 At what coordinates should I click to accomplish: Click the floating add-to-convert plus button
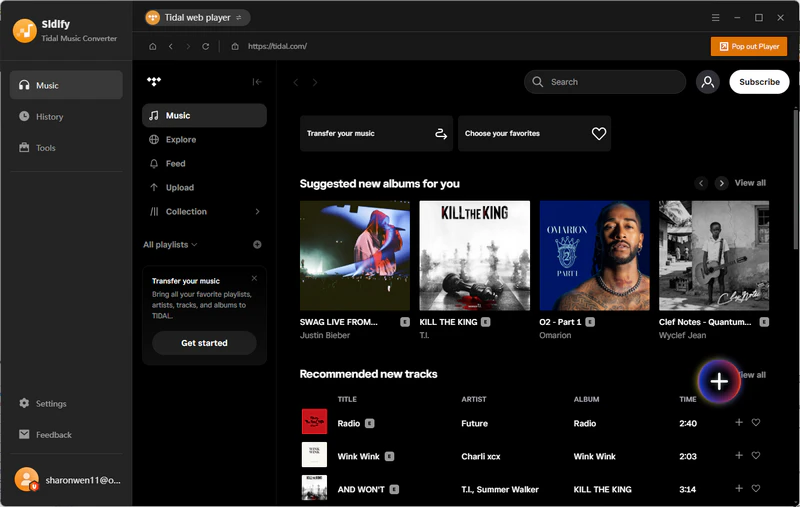click(x=719, y=381)
